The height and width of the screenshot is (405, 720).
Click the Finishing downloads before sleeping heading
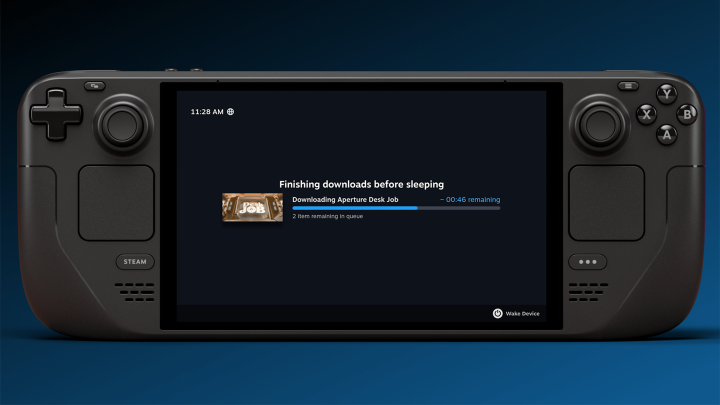(x=361, y=184)
